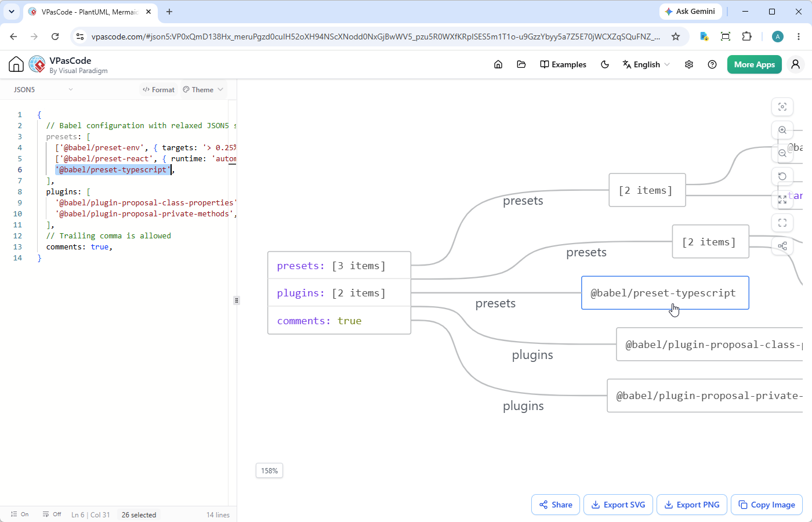Click code line 'comments: true,'
812x522 pixels.
pos(79,246)
